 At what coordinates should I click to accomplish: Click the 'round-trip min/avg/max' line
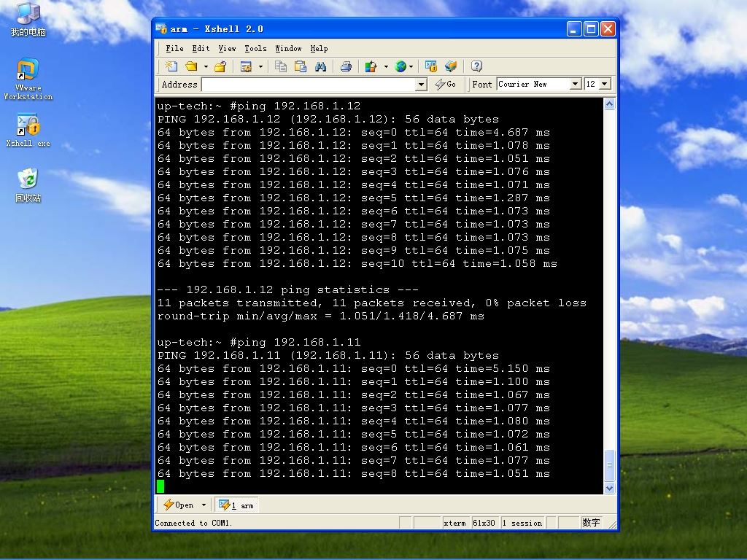pos(321,316)
